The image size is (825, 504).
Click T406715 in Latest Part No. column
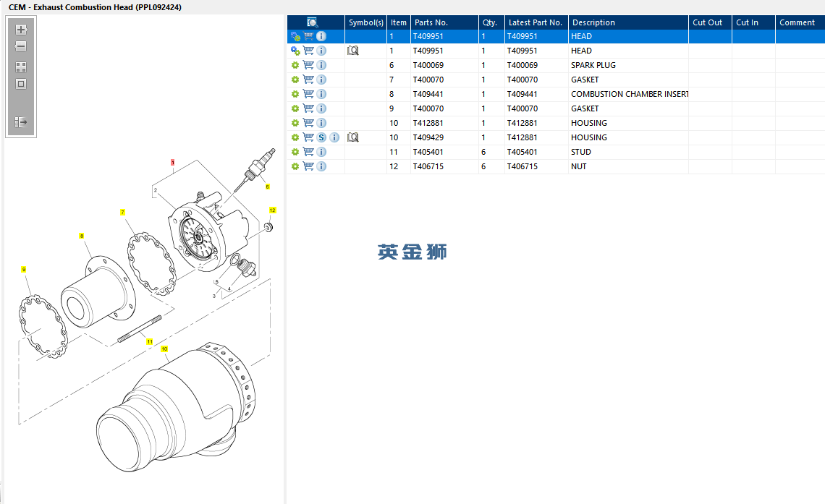[522, 166]
